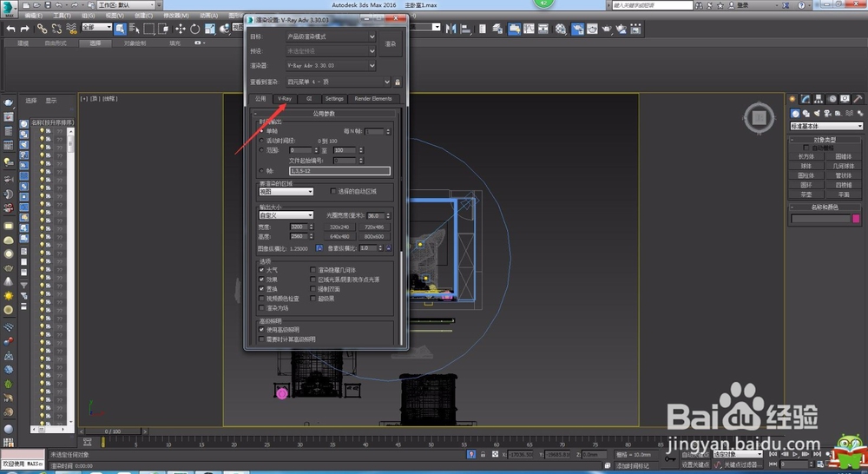The width and height of the screenshot is (868, 474).
Task: Open the 预设 preset dropdown
Action: [x=331, y=51]
